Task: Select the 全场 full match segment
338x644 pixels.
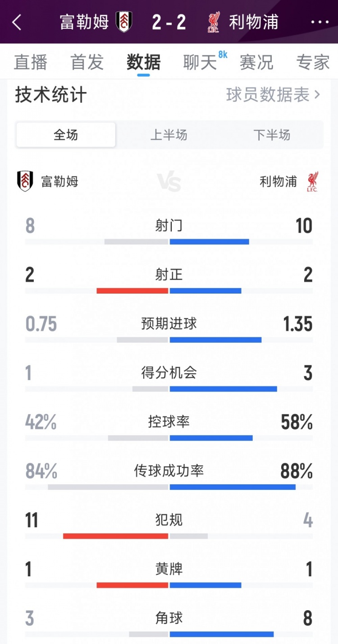Action: tap(66, 135)
